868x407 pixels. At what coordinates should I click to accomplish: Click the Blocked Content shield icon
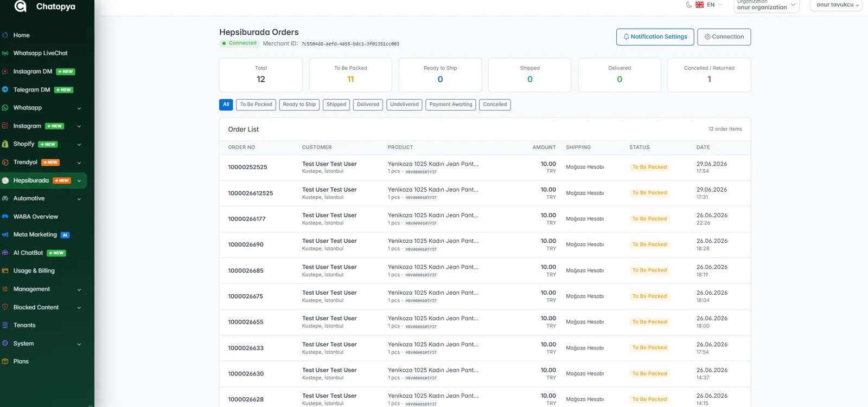click(x=5, y=307)
